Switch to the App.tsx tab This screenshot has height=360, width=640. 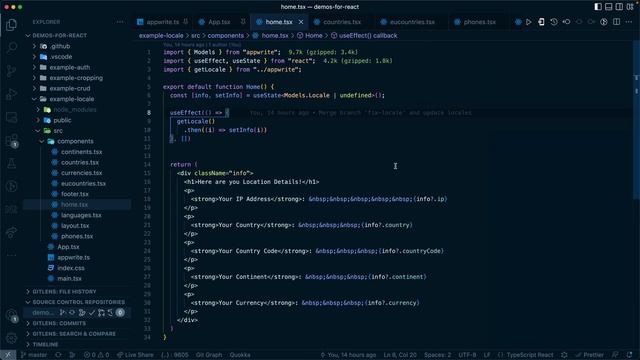pos(219,22)
